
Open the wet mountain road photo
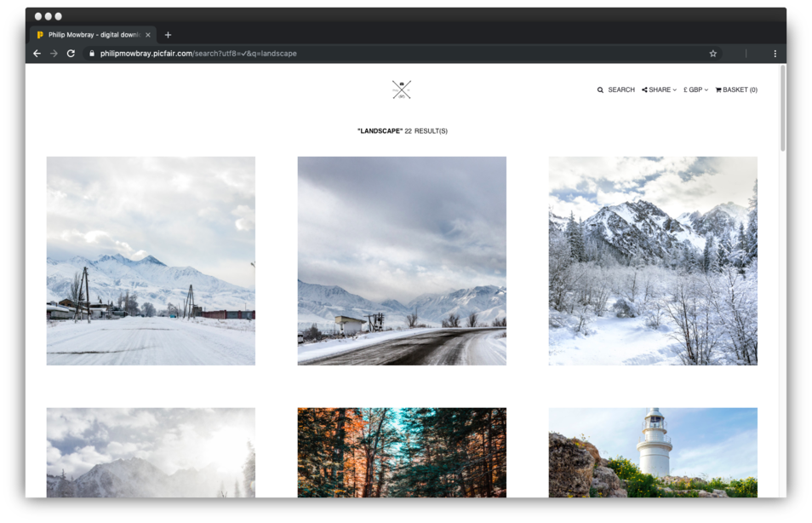click(402, 261)
